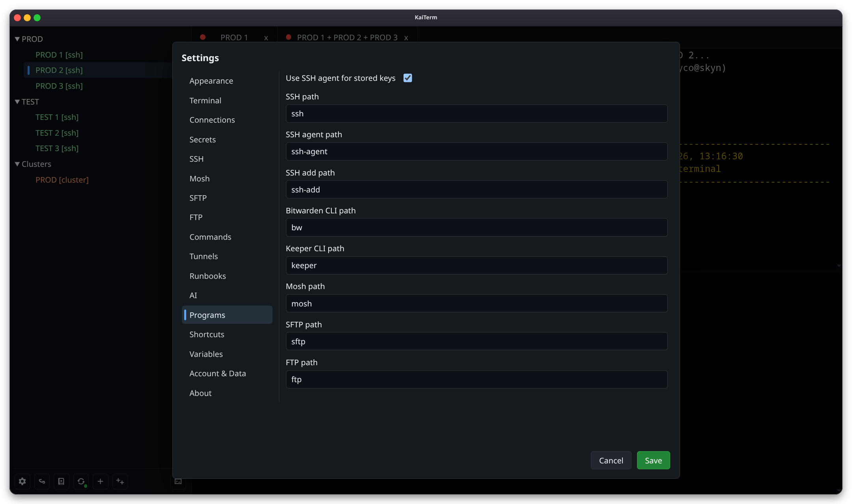Click the Mosh path input field
Screen dimensions: 852x504
476,304
